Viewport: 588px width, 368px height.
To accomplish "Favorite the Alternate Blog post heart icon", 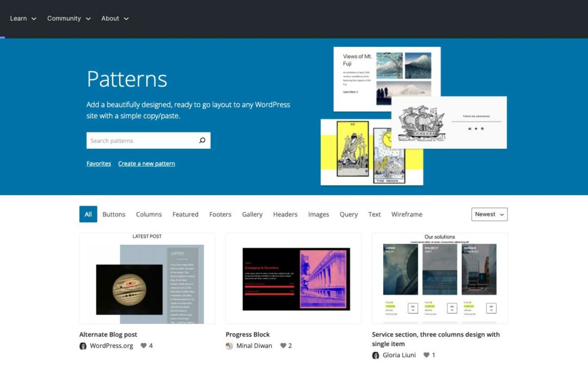I will click(144, 346).
